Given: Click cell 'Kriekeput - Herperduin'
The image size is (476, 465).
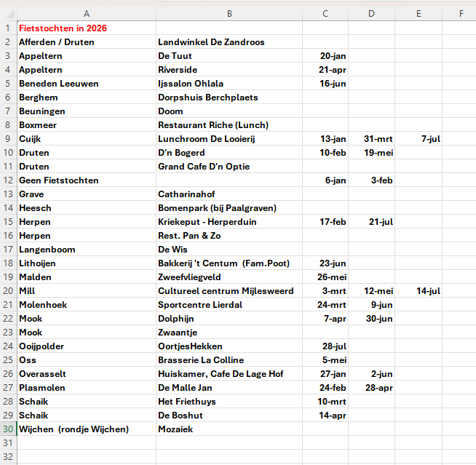Looking at the screenshot, I should coord(229,221).
